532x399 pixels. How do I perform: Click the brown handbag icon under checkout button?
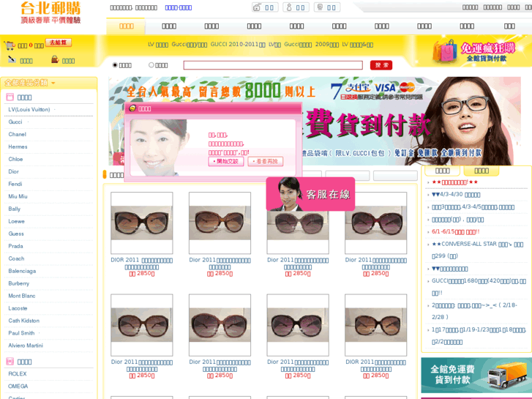click(55, 60)
